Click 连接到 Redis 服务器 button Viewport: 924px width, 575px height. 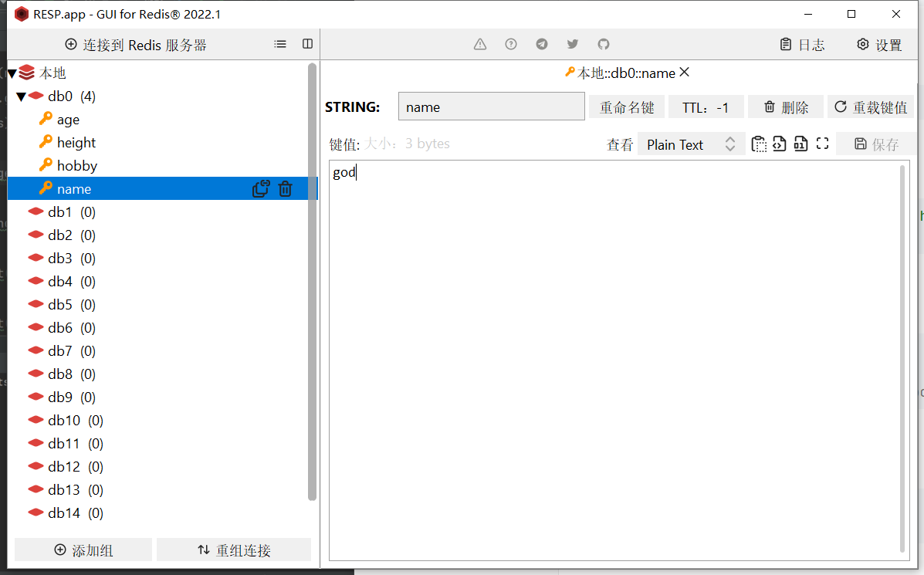point(136,45)
